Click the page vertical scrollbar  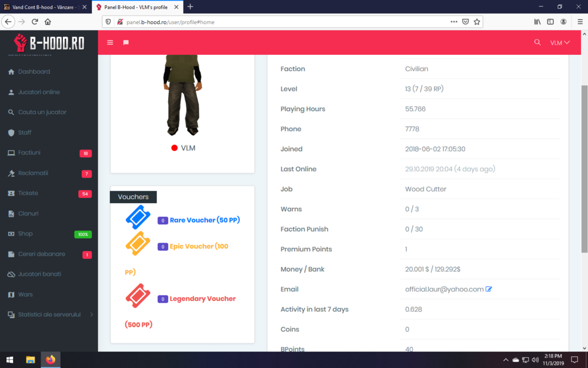tap(584, 169)
